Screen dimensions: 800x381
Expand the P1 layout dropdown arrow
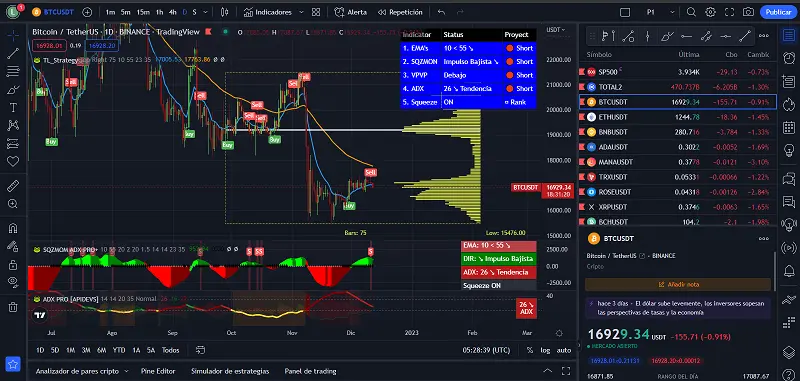(672, 12)
